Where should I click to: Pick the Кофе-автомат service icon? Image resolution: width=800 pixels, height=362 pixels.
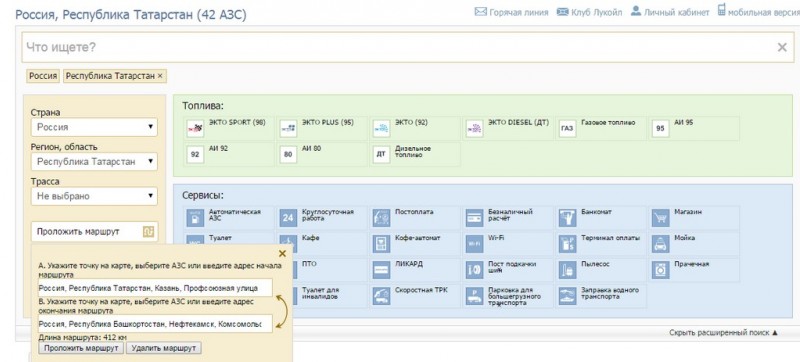click(x=381, y=244)
